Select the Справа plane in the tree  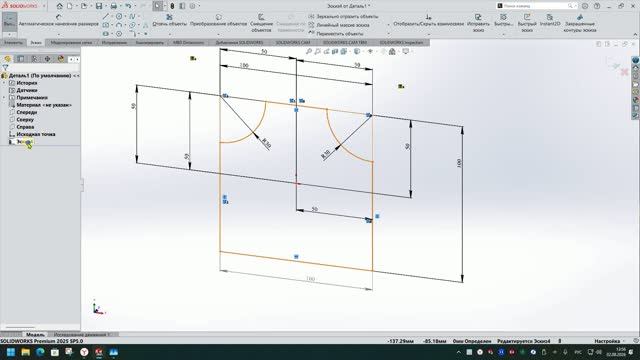point(25,127)
